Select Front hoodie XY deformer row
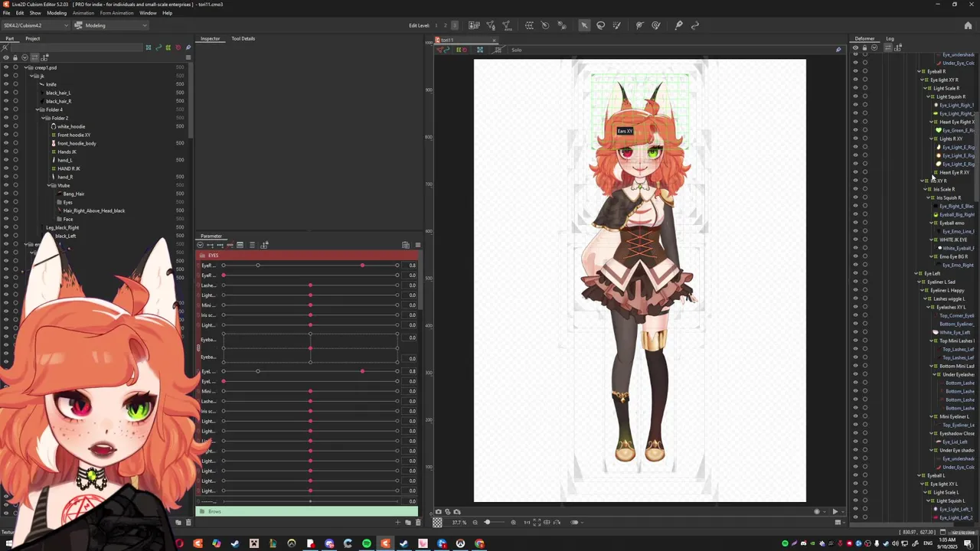The height and width of the screenshot is (551, 980). pos(74,135)
